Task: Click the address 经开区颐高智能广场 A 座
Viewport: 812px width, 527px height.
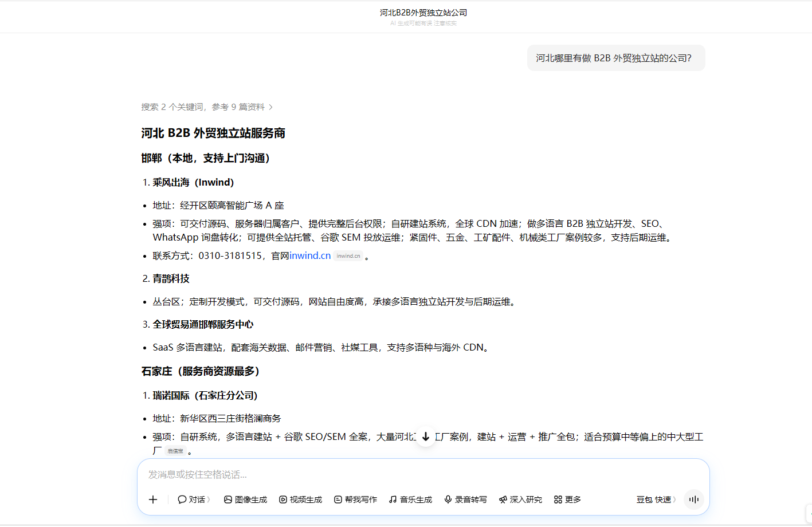Action: coord(232,205)
